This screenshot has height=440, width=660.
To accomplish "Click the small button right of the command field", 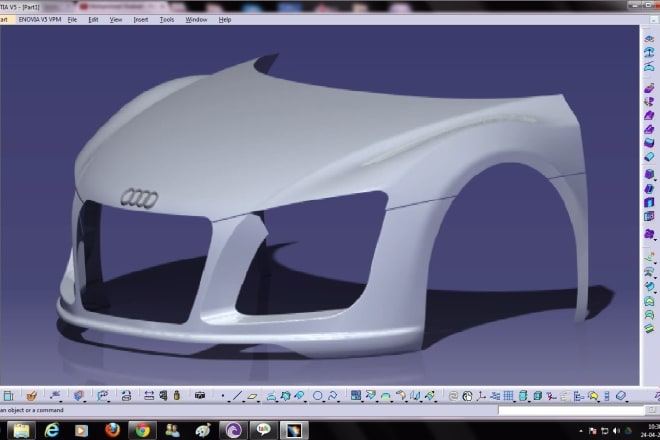I will tap(652, 410).
